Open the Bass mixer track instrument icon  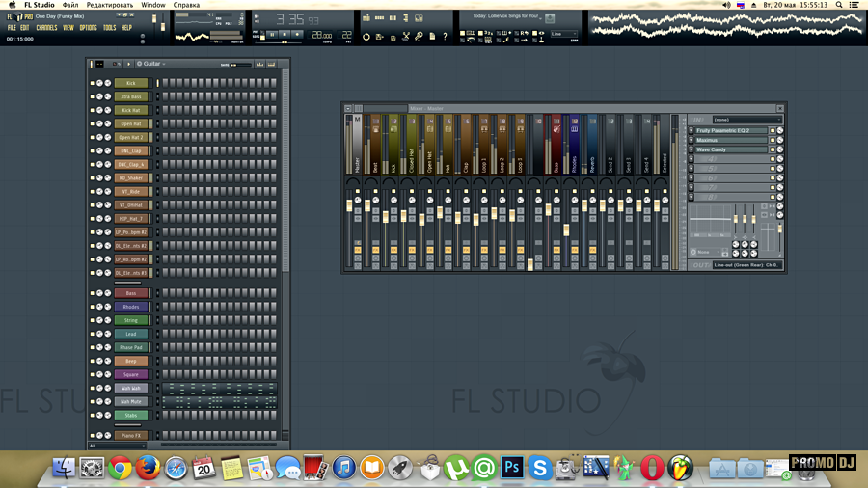point(556,129)
